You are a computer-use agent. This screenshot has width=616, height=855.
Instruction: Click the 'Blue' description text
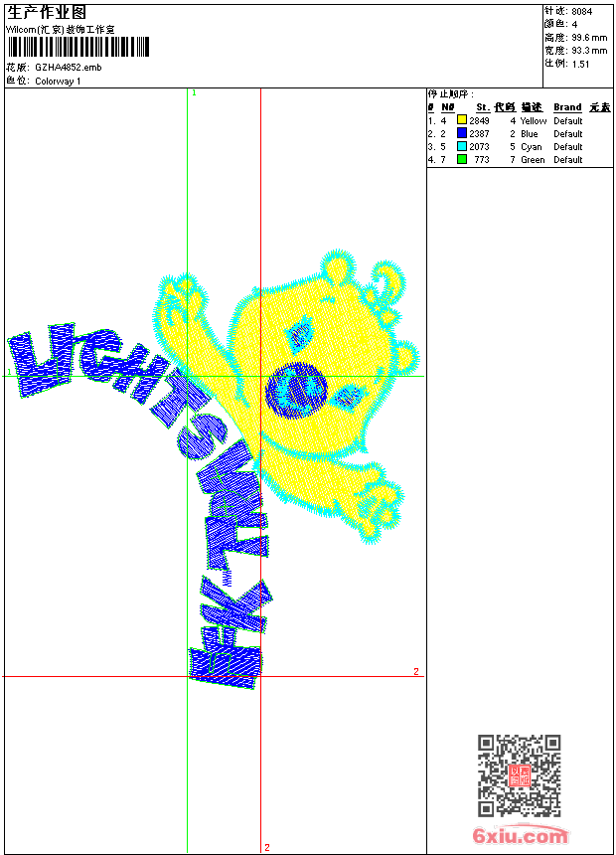(x=530, y=134)
